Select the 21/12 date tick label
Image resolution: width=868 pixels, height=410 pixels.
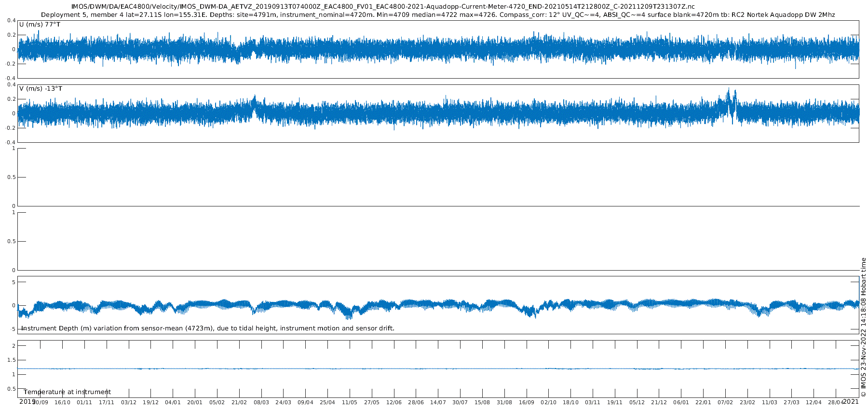(x=659, y=402)
